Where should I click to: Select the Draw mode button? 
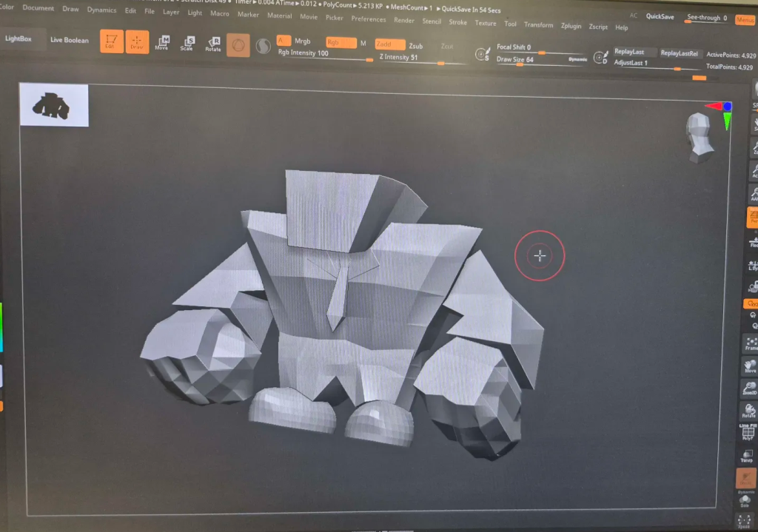136,42
